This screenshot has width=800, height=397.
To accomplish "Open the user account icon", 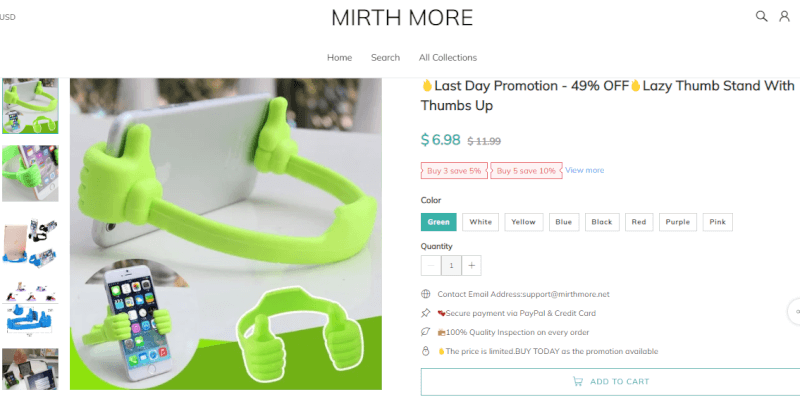I will (x=784, y=16).
